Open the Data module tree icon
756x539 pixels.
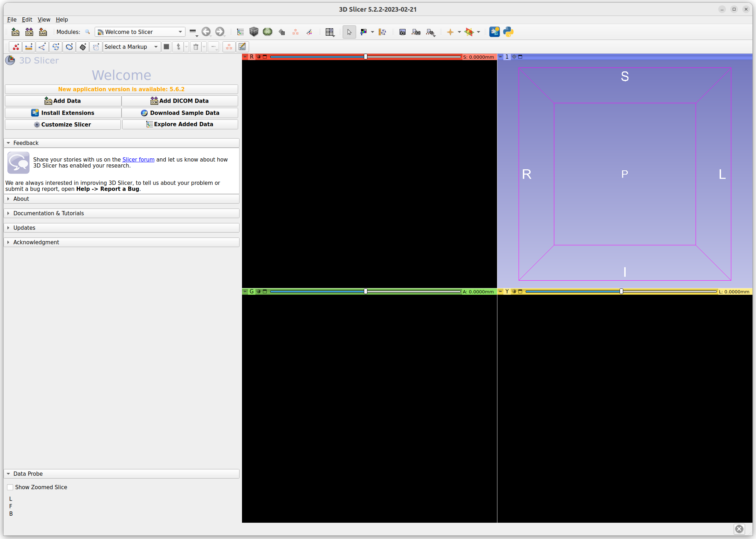[240, 32]
